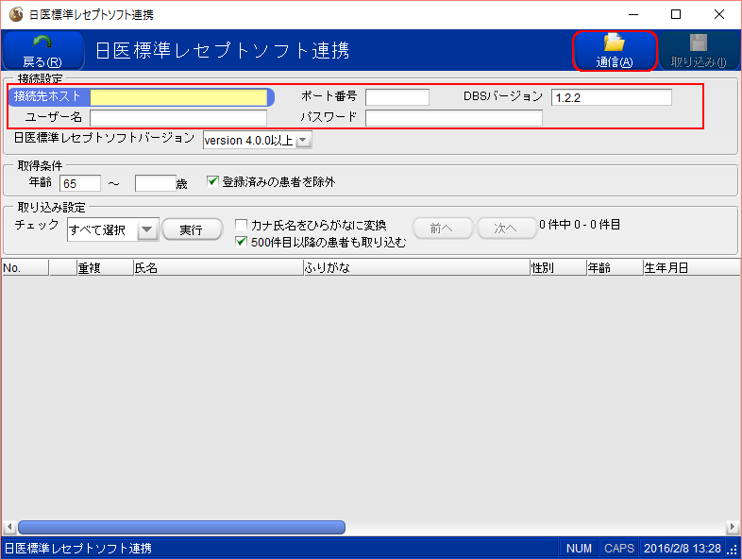Click the パスワード input field
The height and width of the screenshot is (560, 742).
pos(454,118)
